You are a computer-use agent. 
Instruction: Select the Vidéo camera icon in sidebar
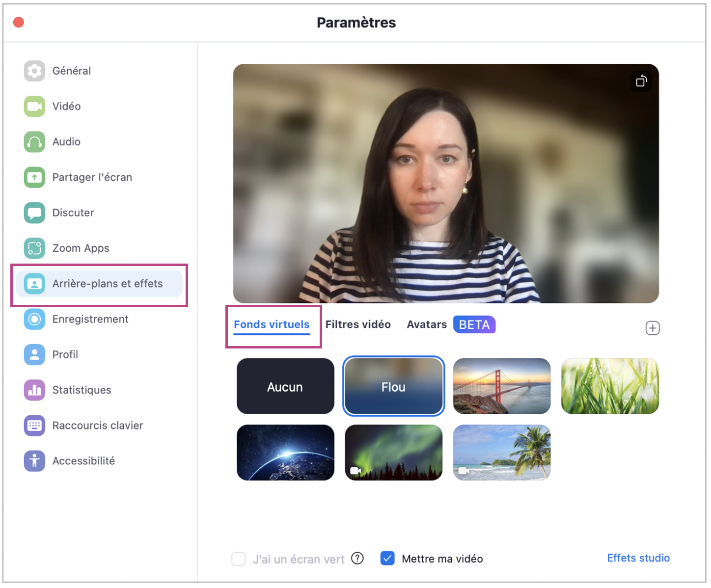click(34, 107)
